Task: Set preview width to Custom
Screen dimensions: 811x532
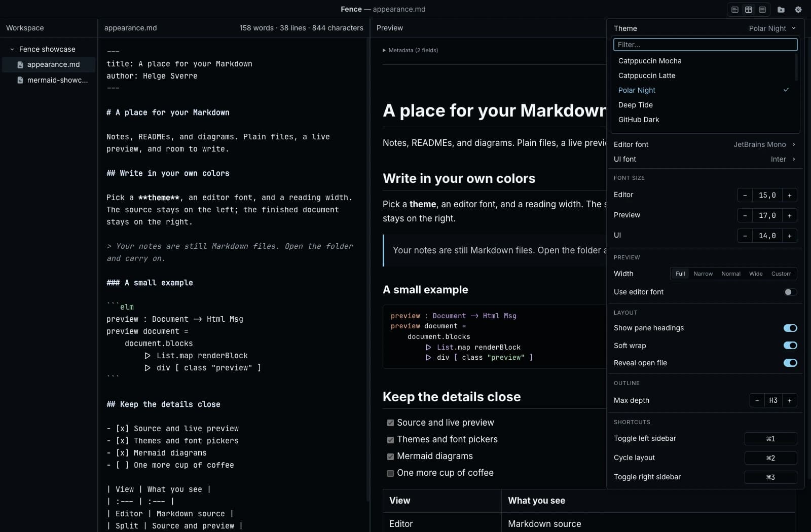Action: (x=781, y=274)
